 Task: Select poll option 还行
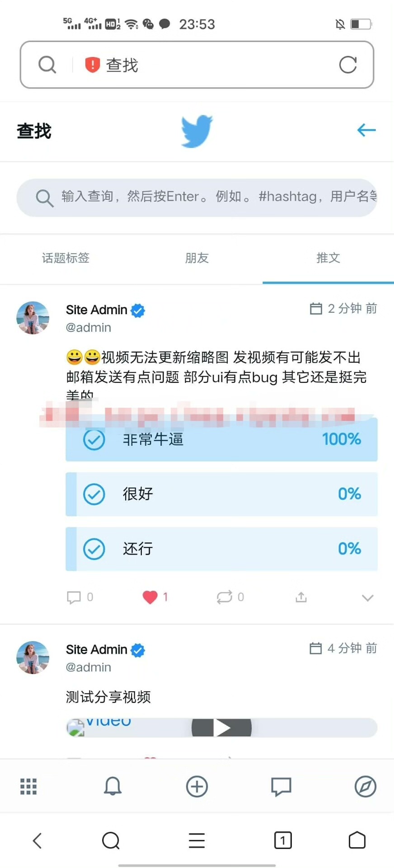click(x=221, y=549)
